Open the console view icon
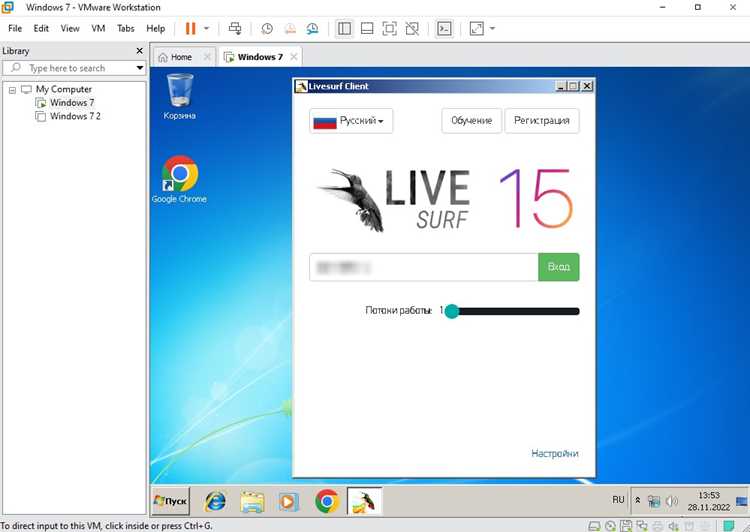 444,29
